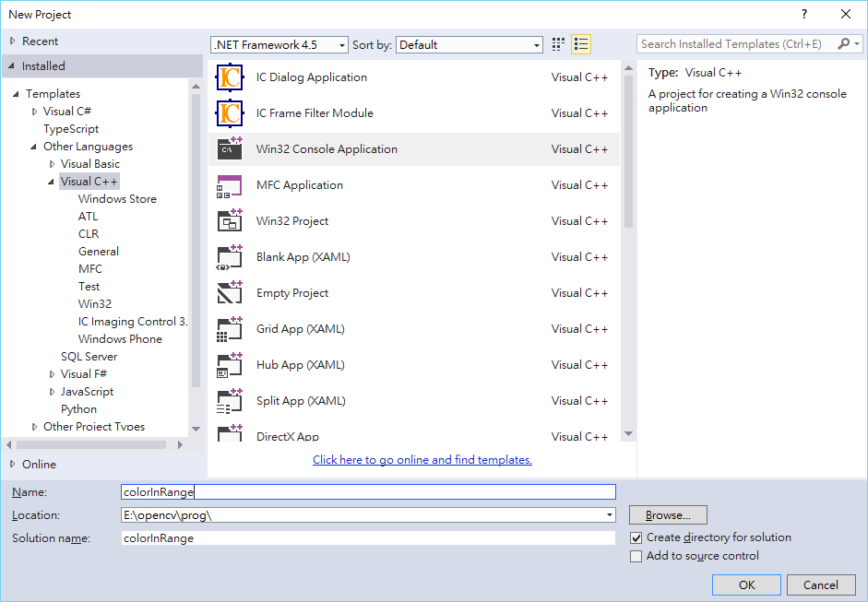Select the Win32 Project template icon
868x602 pixels.
[229, 220]
